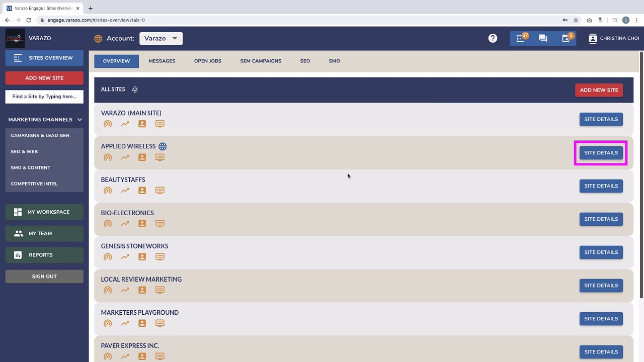Switch to the SMO tab
This screenshot has width=644, height=362.
coord(335,61)
